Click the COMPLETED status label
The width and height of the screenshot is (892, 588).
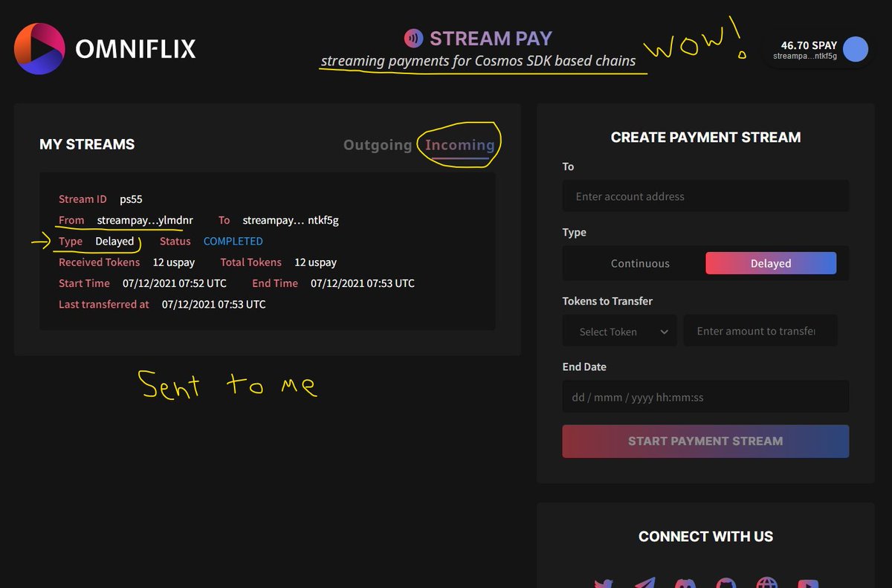pyautogui.click(x=233, y=241)
